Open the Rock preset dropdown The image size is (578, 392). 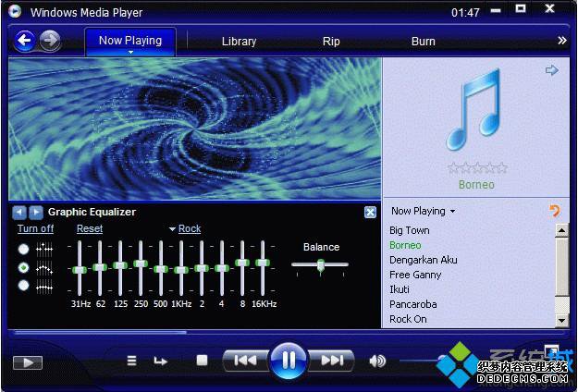(185, 228)
